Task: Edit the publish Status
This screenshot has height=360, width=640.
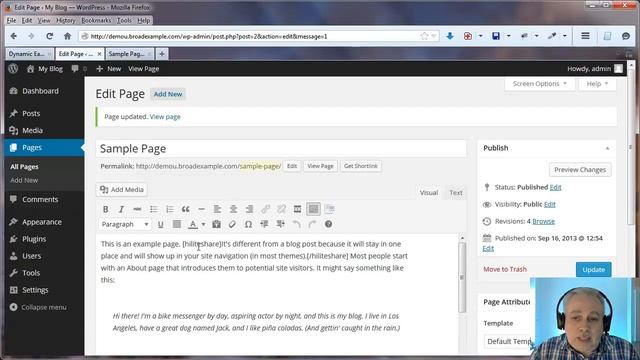Action: [x=556, y=187]
